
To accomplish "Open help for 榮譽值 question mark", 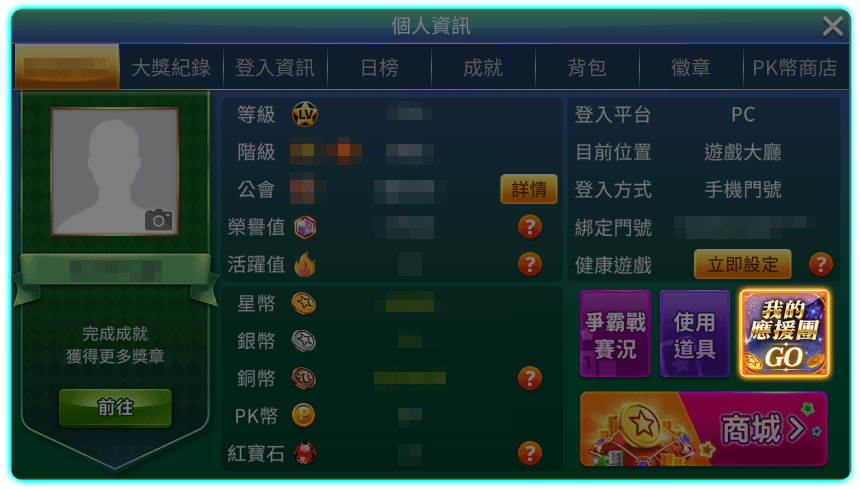I will click(x=530, y=227).
